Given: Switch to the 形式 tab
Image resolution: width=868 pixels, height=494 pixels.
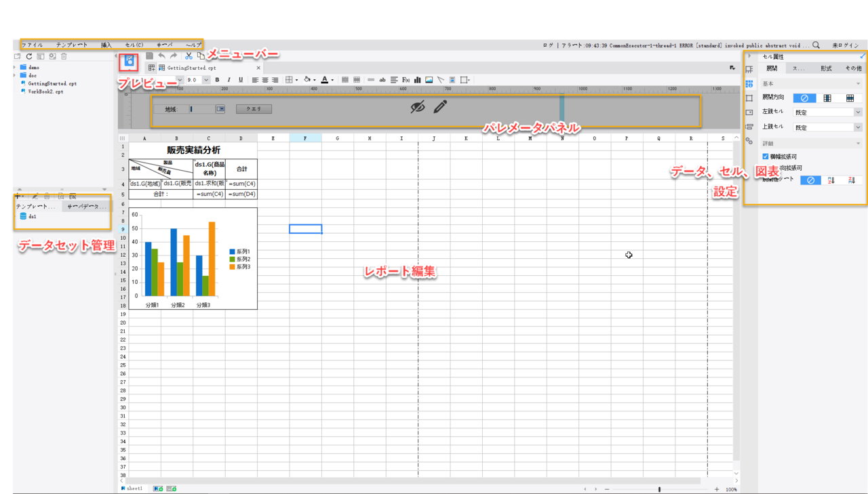Looking at the screenshot, I should pyautogui.click(x=825, y=68).
